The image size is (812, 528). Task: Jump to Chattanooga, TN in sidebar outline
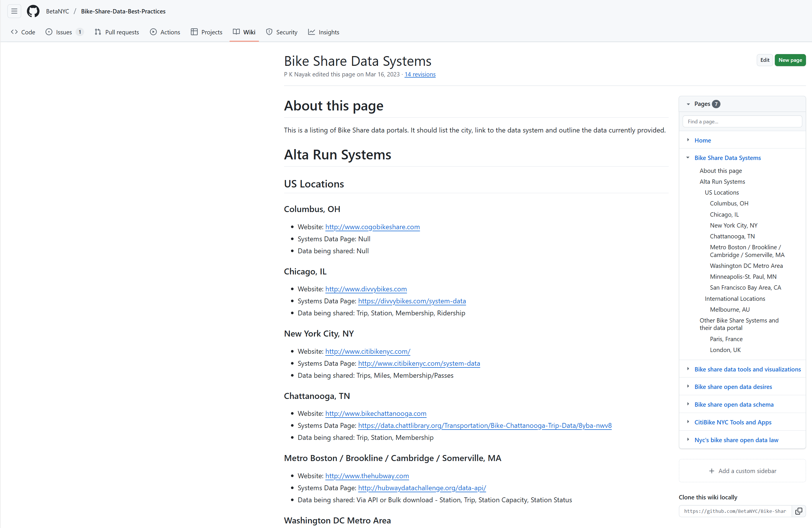[x=732, y=236]
